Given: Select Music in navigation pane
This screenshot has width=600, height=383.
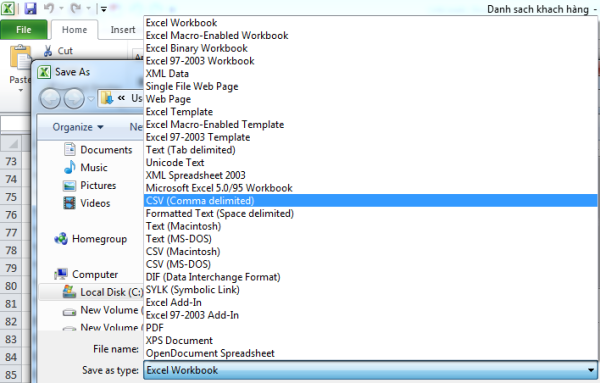Looking at the screenshot, I should tap(86, 168).
